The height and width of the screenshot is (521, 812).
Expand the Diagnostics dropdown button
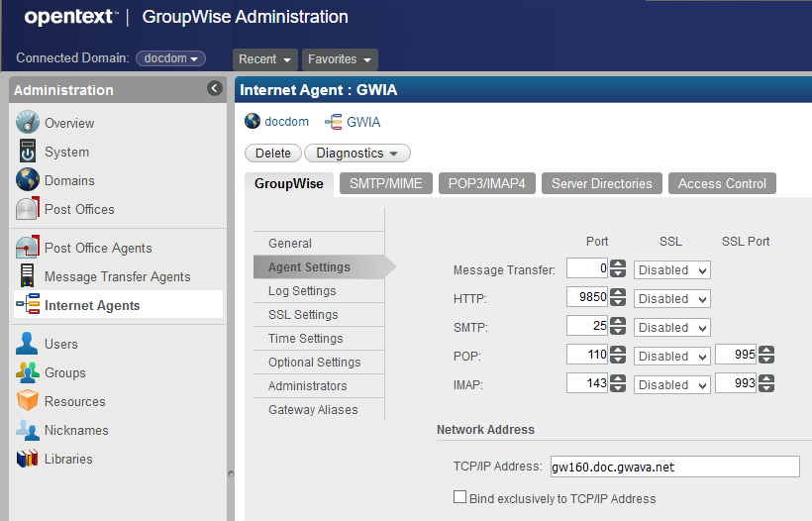pyautogui.click(x=356, y=154)
